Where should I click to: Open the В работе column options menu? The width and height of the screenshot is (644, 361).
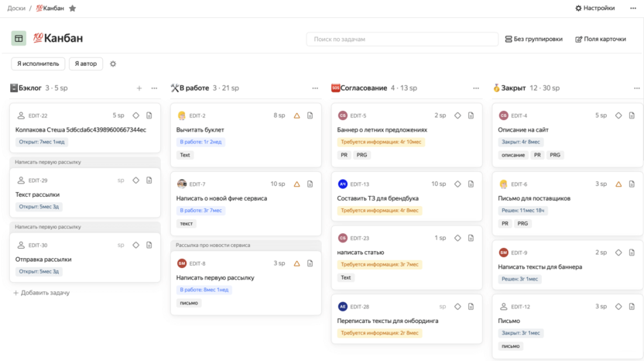coord(316,88)
